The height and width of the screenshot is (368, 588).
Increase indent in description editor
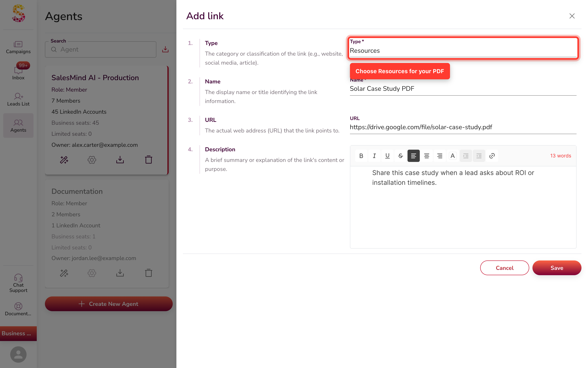point(466,156)
